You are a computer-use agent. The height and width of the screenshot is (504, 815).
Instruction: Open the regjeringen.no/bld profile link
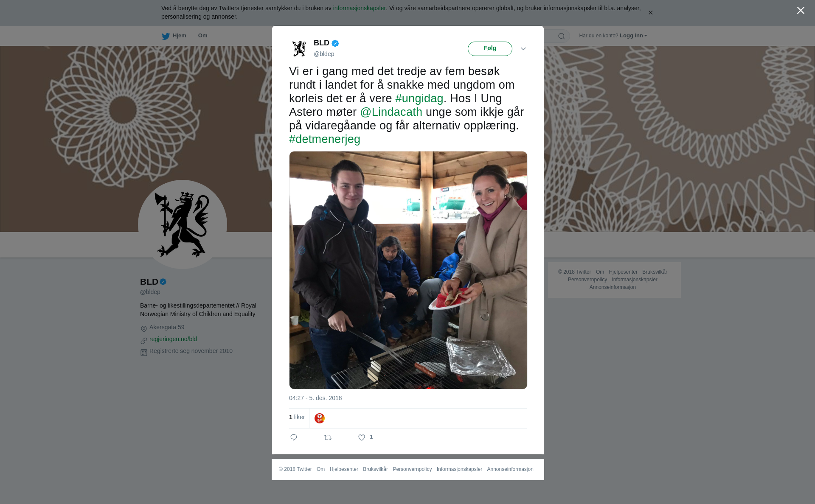pos(173,339)
